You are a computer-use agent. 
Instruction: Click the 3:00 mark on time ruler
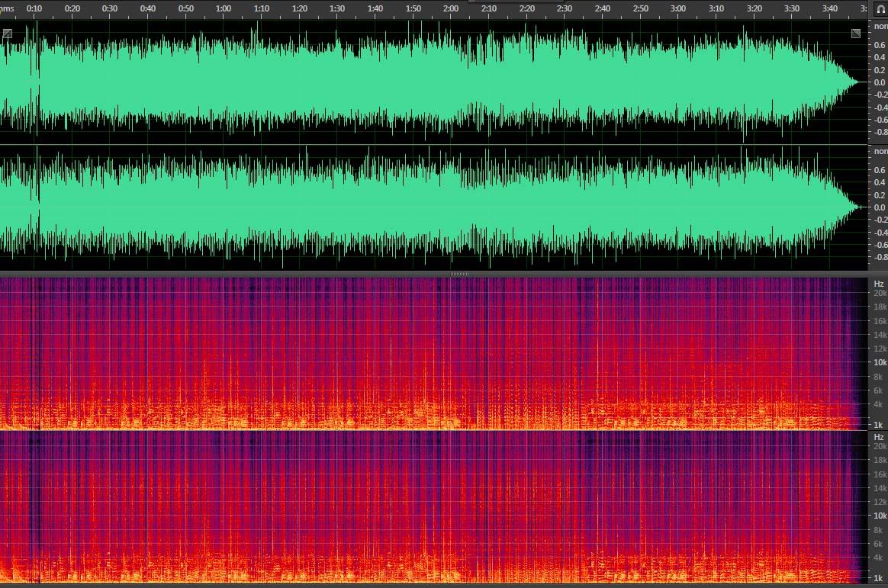click(678, 8)
